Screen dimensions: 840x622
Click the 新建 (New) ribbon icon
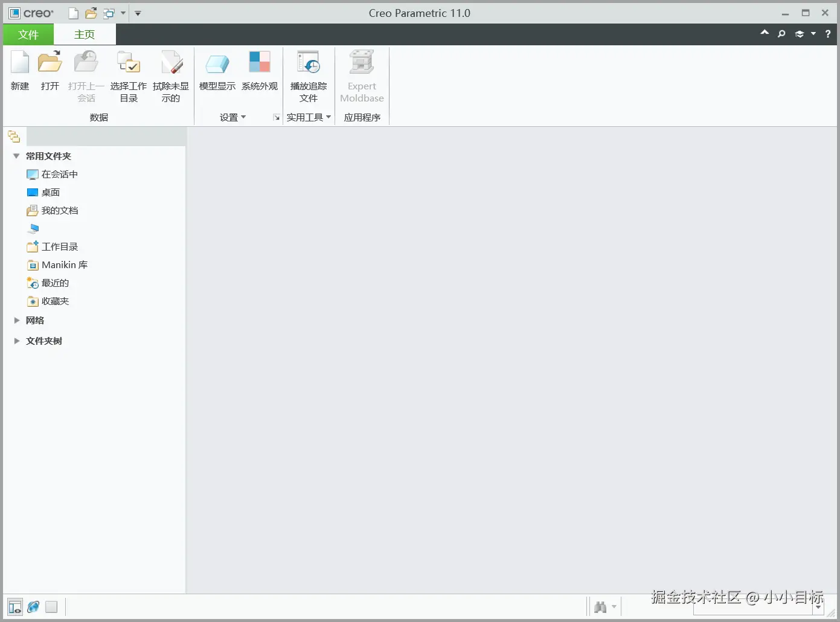tap(20, 63)
